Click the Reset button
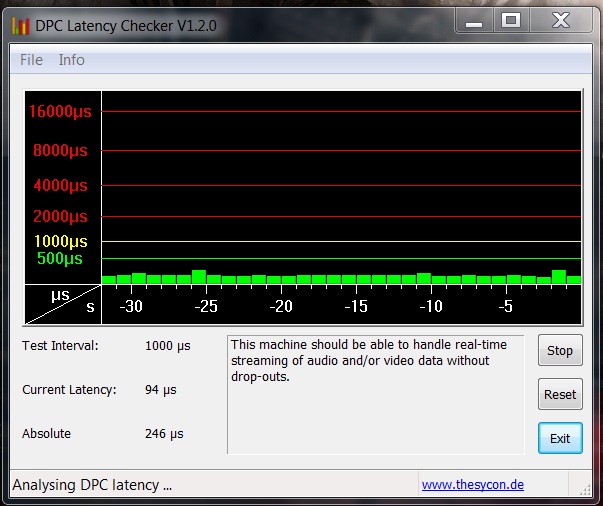 560,394
